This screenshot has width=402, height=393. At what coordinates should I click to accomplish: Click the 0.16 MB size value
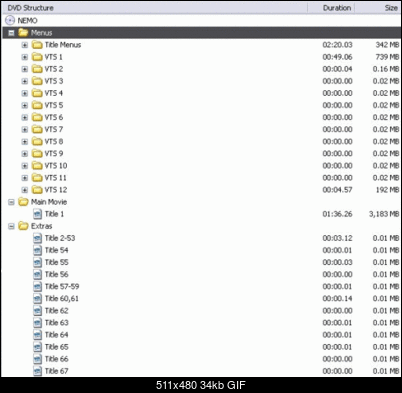(x=386, y=69)
